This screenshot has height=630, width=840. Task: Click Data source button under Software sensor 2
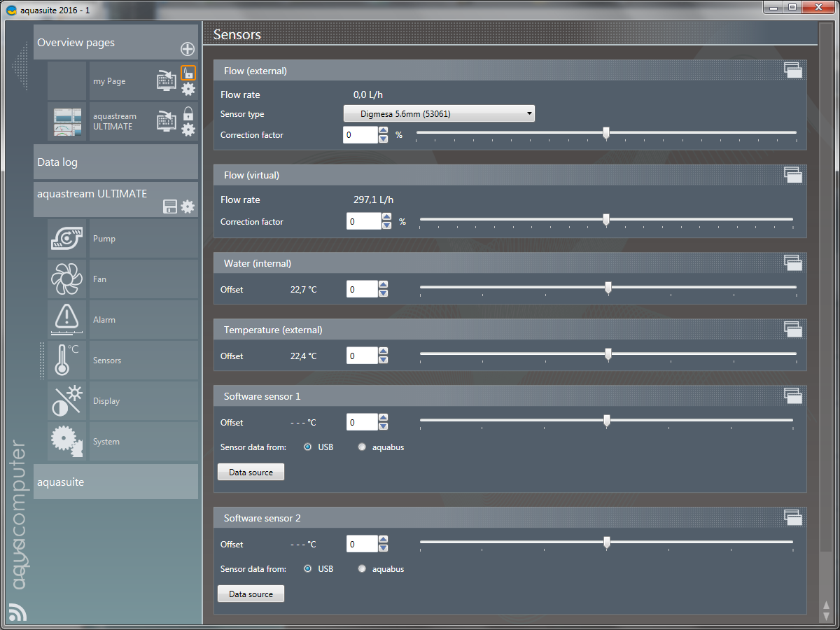coord(251,594)
